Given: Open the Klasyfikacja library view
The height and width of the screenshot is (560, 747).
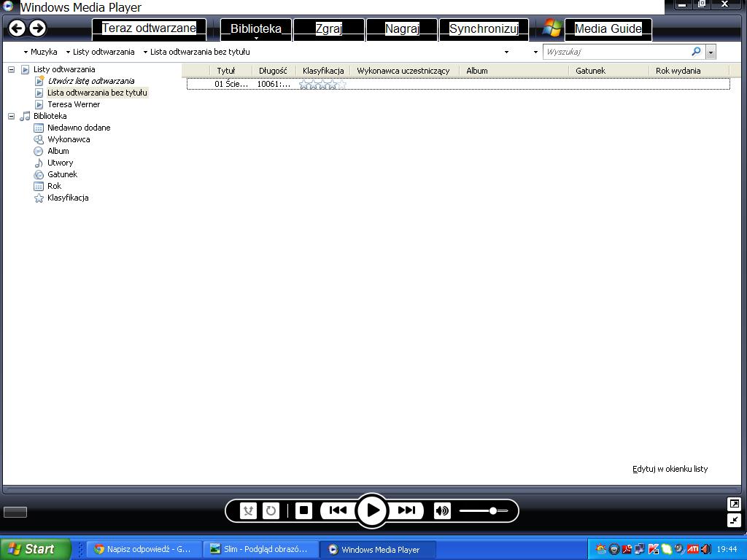Looking at the screenshot, I should pos(68,198).
